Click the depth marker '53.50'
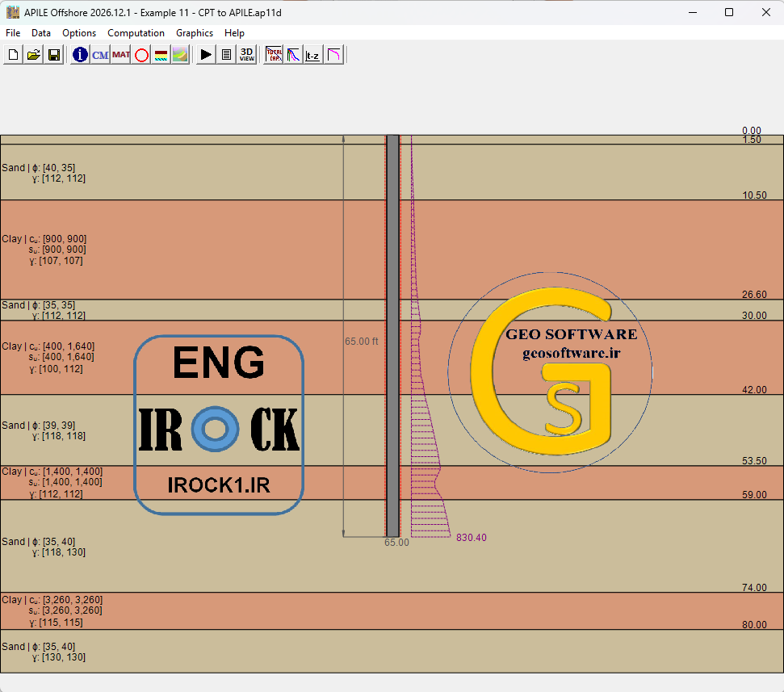This screenshot has height=692, width=784. point(754,460)
